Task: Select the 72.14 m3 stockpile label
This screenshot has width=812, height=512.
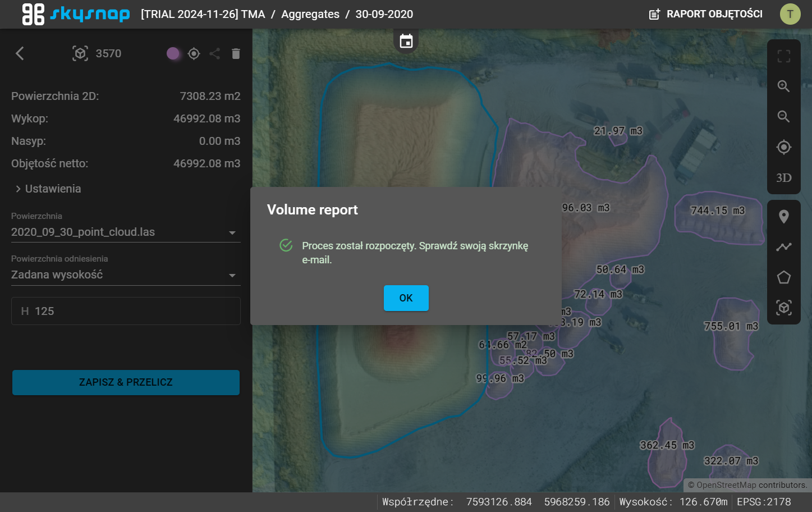Action: coord(598,294)
